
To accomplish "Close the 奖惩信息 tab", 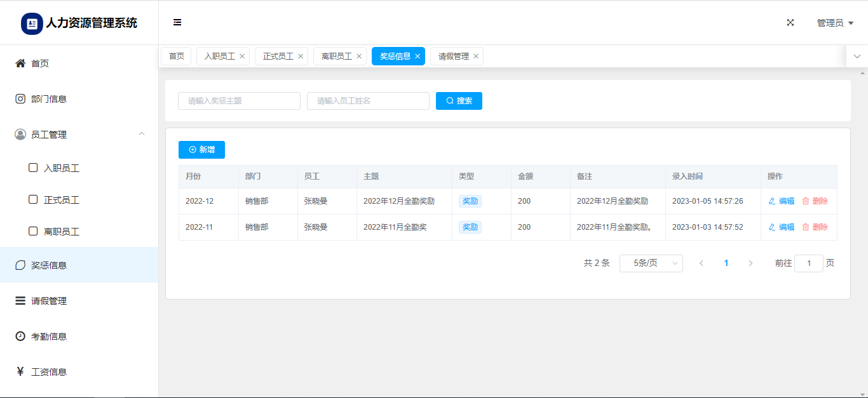I will (x=417, y=56).
